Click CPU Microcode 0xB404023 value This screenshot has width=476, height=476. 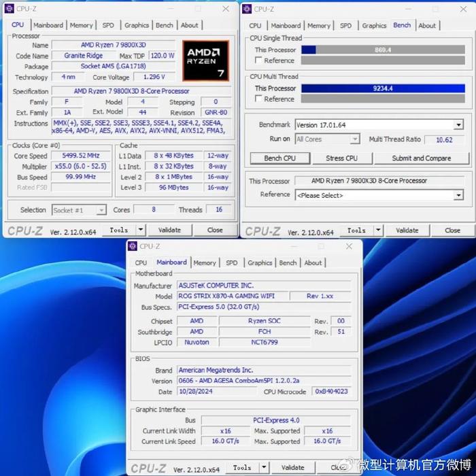(x=332, y=391)
